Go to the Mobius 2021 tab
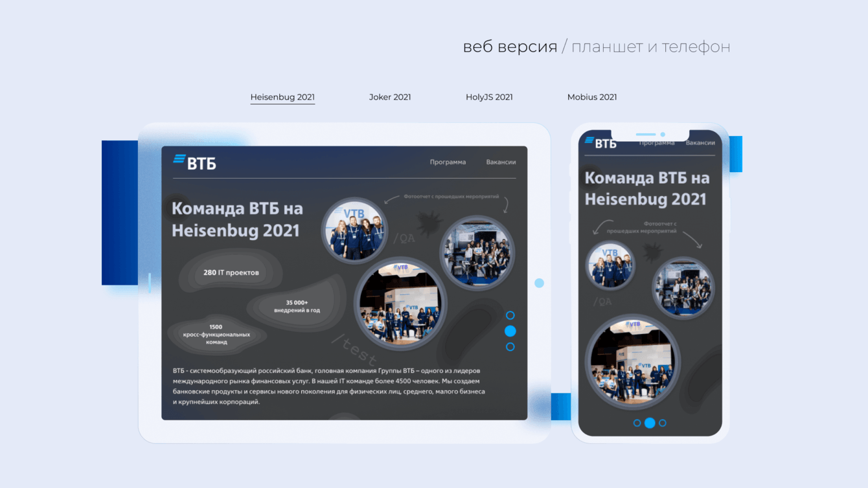This screenshot has height=488, width=868. click(592, 97)
